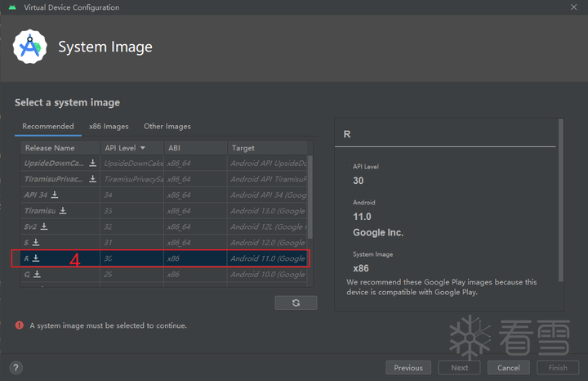This screenshot has height=381, width=588.
Task: Open help with the question mark icon
Action: click(16, 367)
